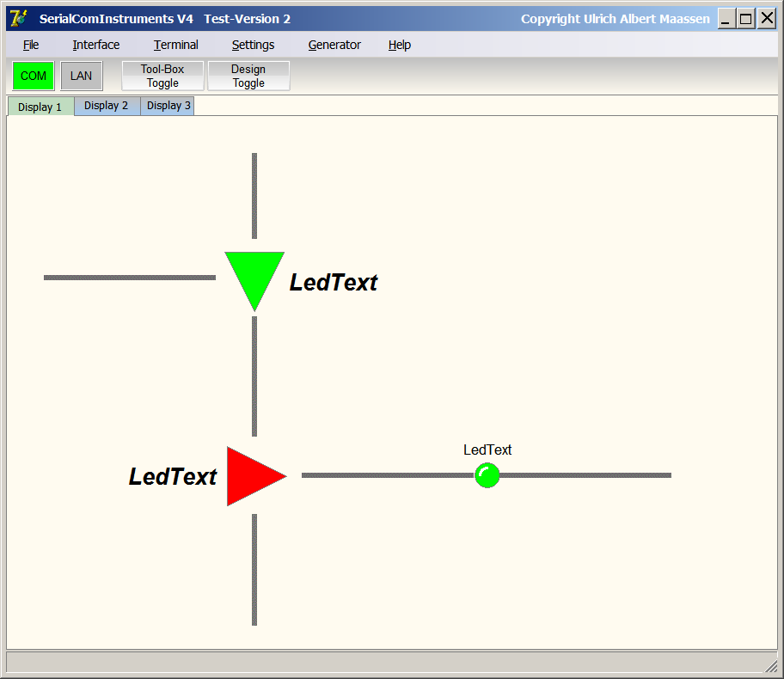Click the round green LED indicator
Viewport: 784px width, 679px height.
pos(487,475)
